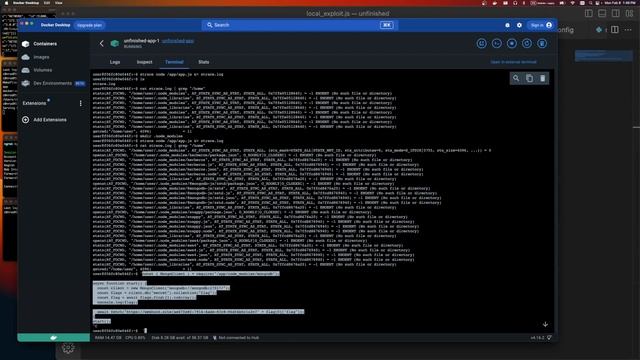Search the terminal output with magnifier icon
The height and width of the screenshot is (360, 640).
click(516, 78)
